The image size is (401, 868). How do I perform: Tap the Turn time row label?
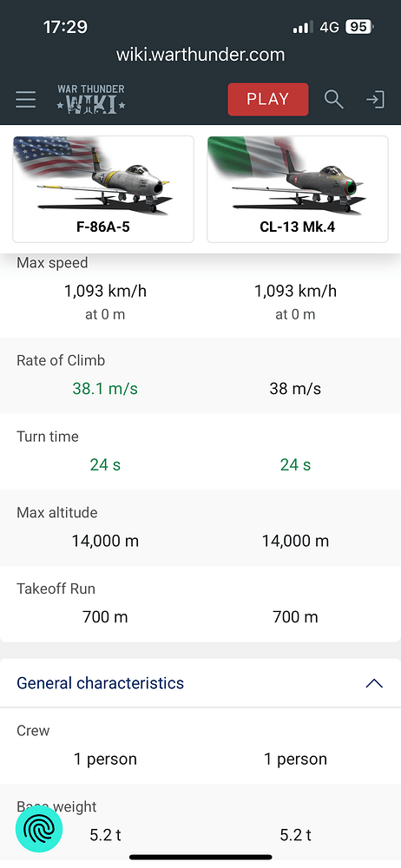[48, 437]
